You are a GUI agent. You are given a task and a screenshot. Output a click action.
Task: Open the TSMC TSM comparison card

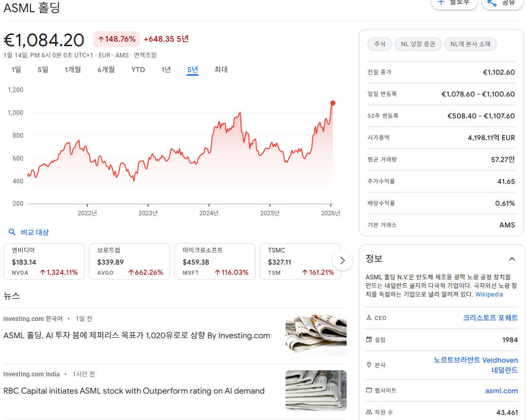click(300, 262)
